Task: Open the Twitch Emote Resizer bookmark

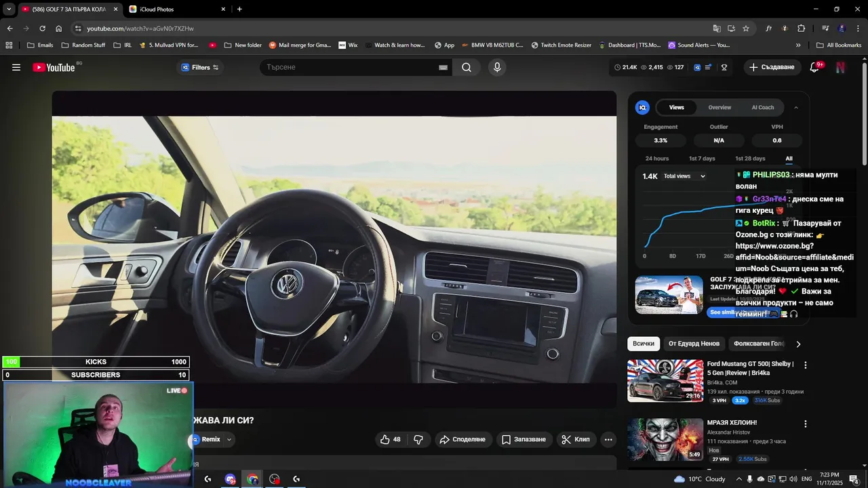Action: (x=561, y=45)
